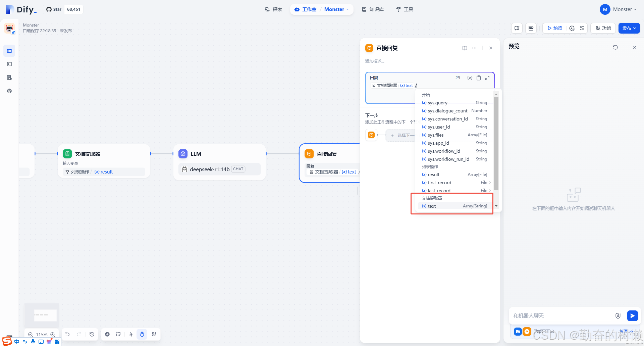
Task: Open the change history clock icon
Action: [x=92, y=334]
